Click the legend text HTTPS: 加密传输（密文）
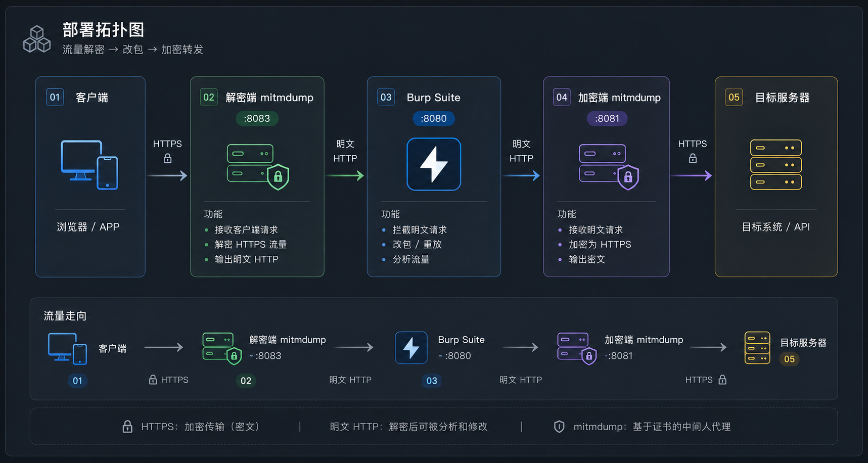868x463 pixels. pyautogui.click(x=201, y=427)
